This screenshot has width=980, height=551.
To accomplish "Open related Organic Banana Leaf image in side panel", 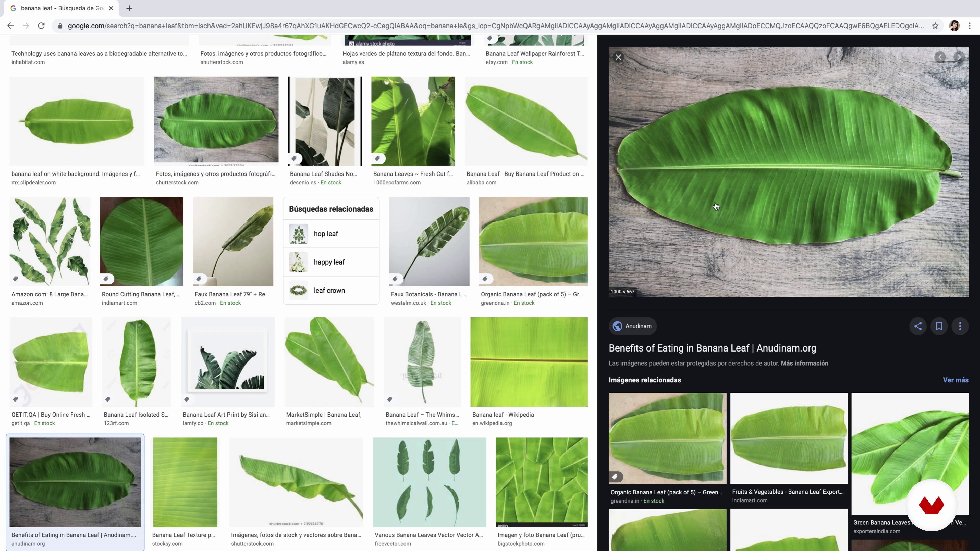I will point(667,438).
